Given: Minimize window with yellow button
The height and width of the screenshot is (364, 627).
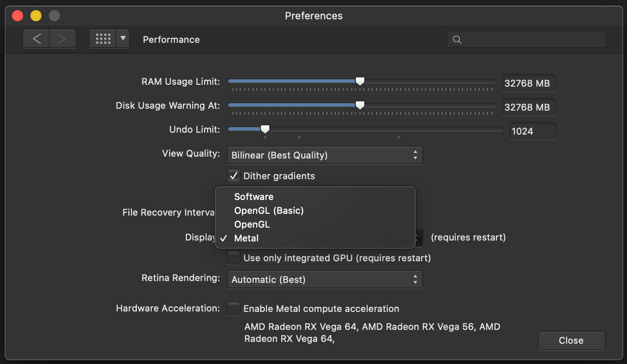Looking at the screenshot, I should 36,16.
